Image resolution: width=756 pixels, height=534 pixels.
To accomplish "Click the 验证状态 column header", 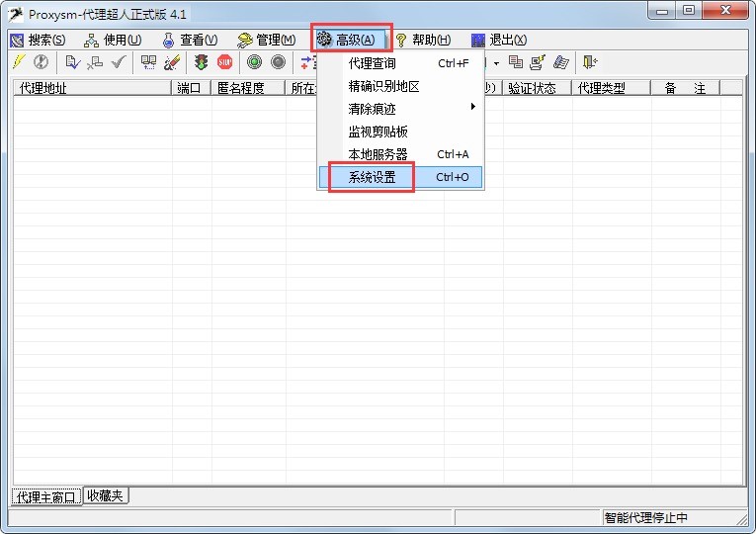I will coord(535,88).
